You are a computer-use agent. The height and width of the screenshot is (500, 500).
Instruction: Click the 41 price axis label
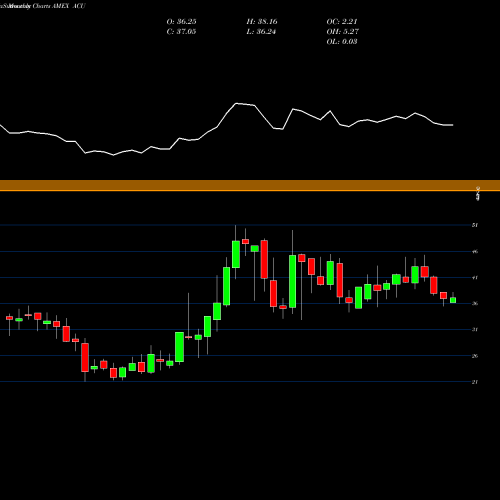coord(475,278)
